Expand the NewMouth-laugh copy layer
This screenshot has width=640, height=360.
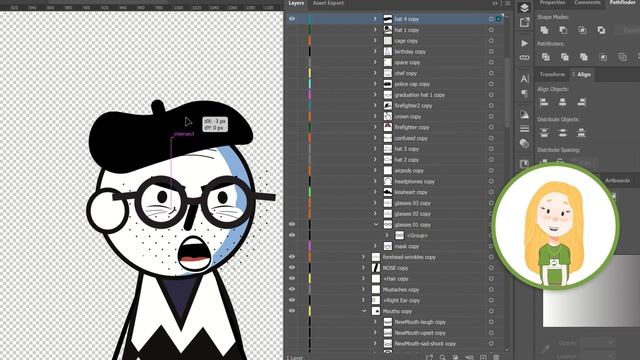pos(375,322)
